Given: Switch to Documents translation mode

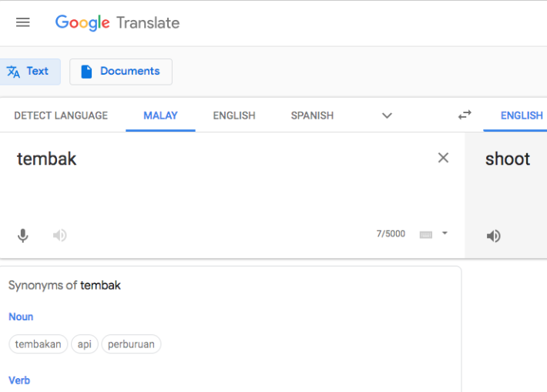Looking at the screenshot, I should [121, 72].
